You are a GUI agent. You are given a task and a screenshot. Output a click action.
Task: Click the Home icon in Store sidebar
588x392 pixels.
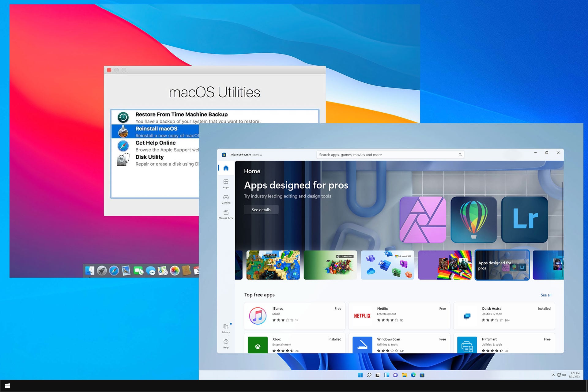tap(226, 168)
